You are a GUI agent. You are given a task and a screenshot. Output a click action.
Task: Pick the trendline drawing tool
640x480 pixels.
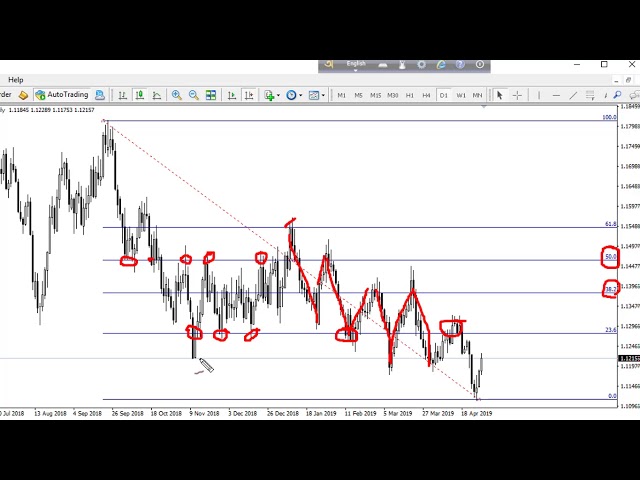coord(573,95)
